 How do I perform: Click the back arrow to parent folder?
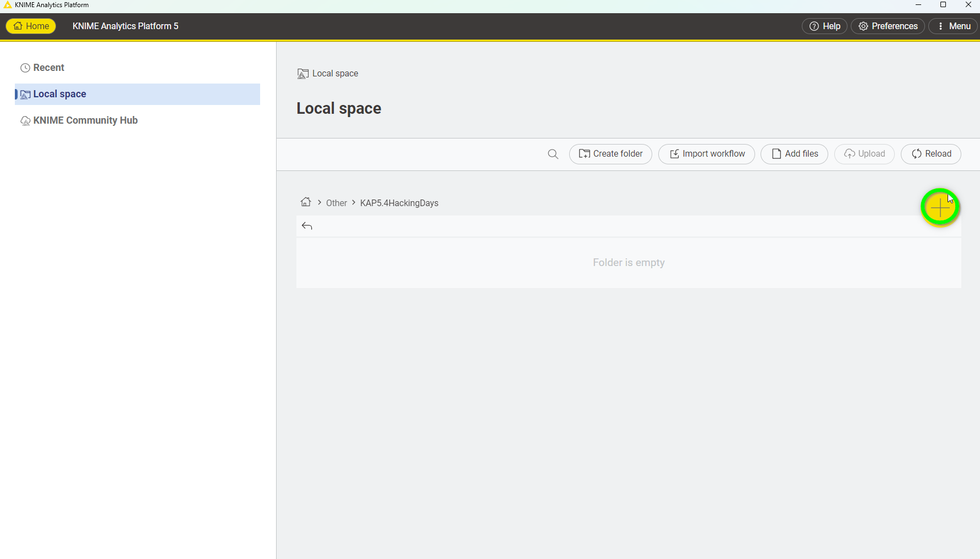[307, 226]
